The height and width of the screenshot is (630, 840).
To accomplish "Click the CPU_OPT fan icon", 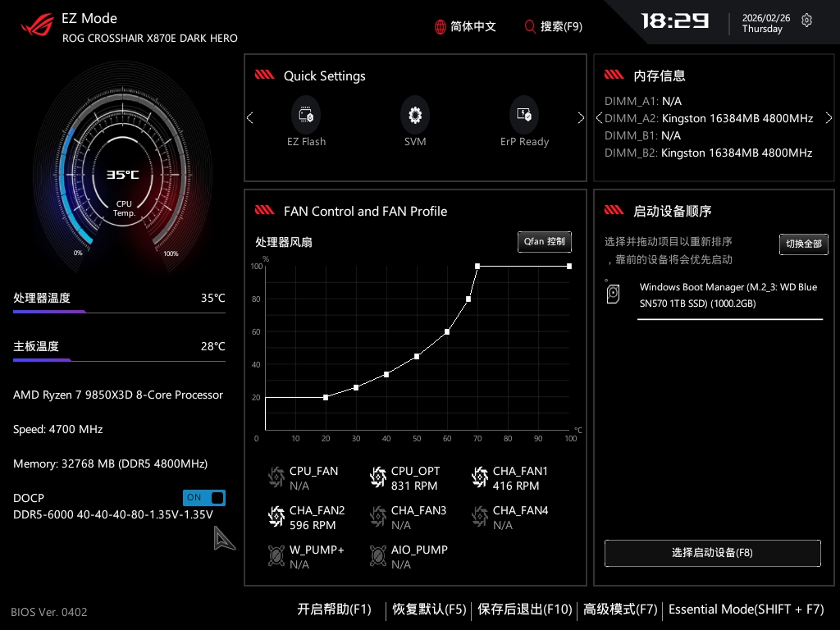I will 377,477.
